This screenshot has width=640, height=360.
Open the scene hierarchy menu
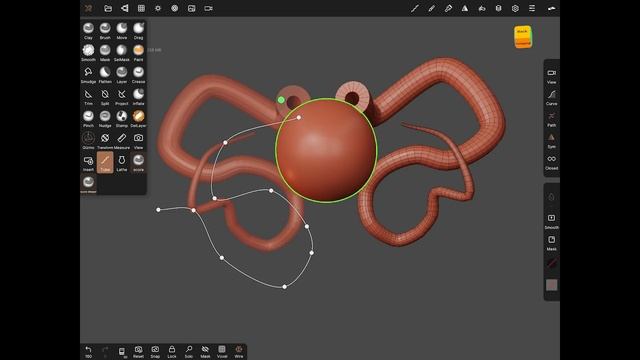pyautogui.click(x=124, y=8)
